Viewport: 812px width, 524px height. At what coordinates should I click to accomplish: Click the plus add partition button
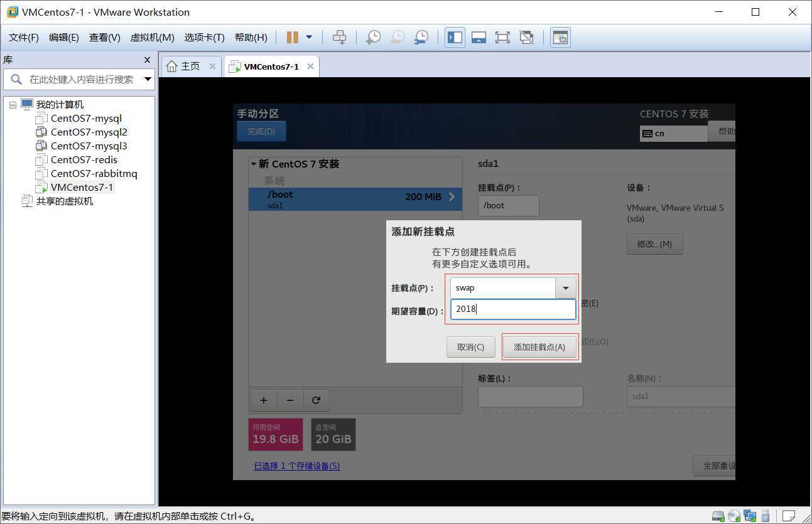point(264,400)
